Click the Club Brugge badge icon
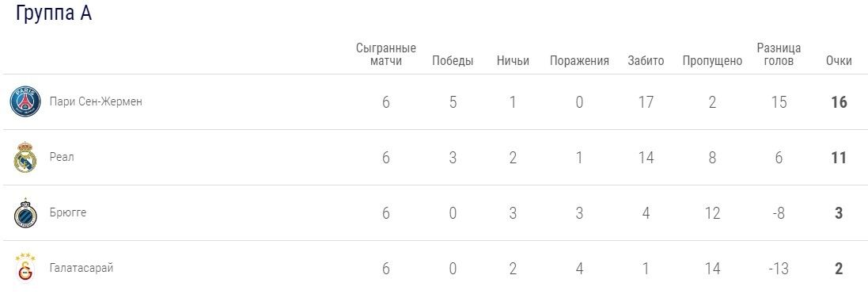868x298 pixels. 25,213
